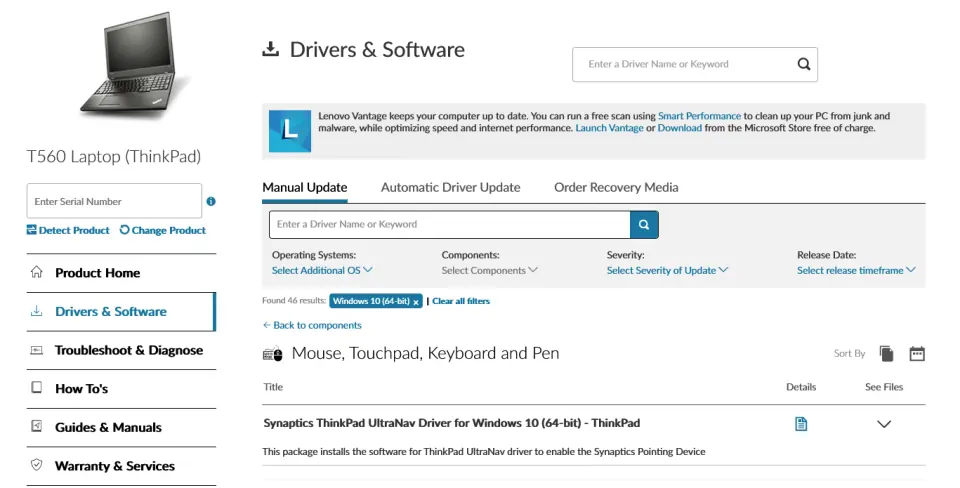Click the Detect Product link
960x488 pixels.
pos(68,230)
